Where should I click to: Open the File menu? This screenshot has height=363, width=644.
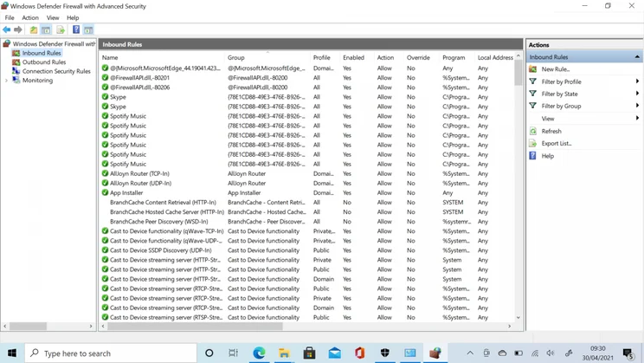[9, 17]
